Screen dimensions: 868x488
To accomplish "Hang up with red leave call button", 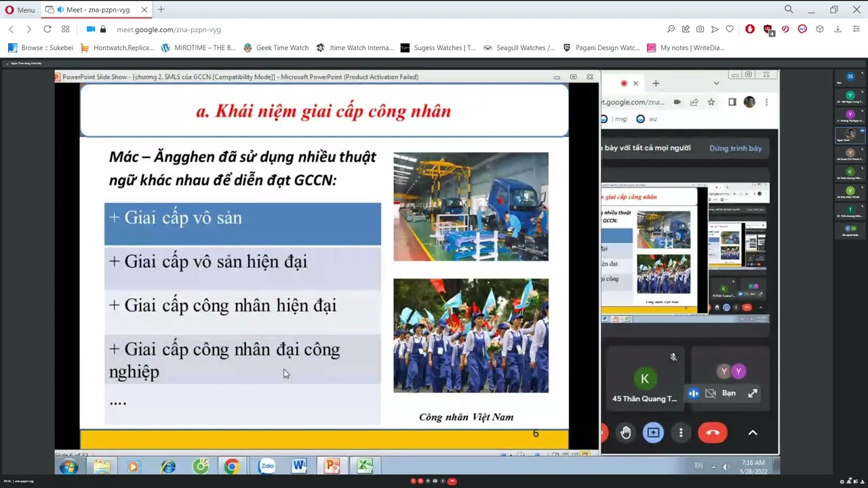I will [713, 432].
